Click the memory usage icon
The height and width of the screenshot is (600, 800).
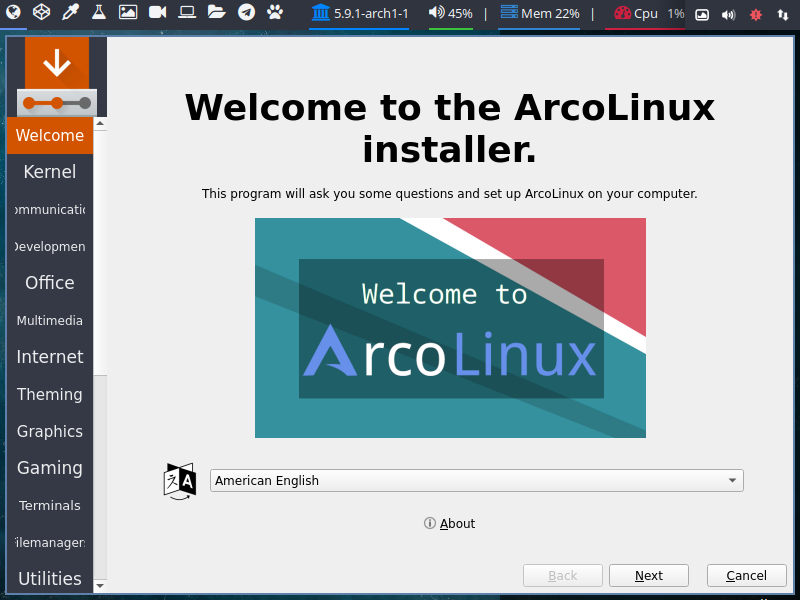[x=509, y=12]
